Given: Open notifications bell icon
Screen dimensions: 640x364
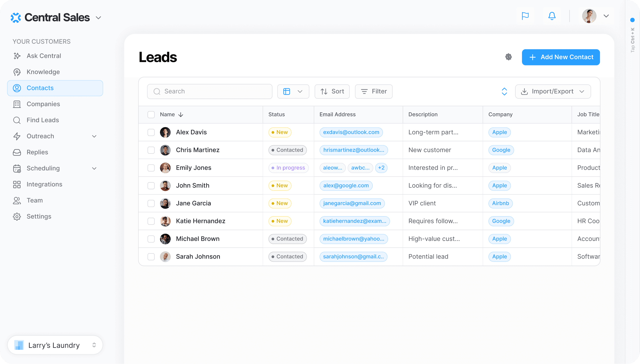Looking at the screenshot, I should pyautogui.click(x=552, y=16).
